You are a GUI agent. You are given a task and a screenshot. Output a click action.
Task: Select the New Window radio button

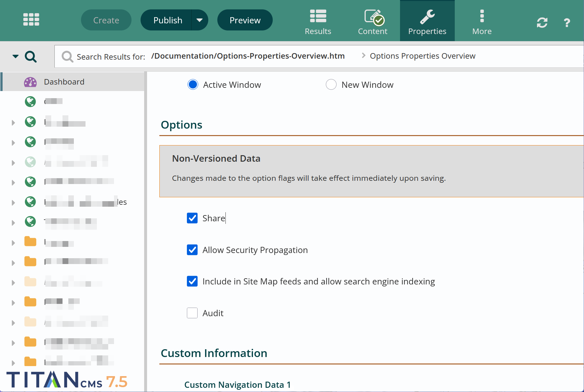click(x=331, y=85)
